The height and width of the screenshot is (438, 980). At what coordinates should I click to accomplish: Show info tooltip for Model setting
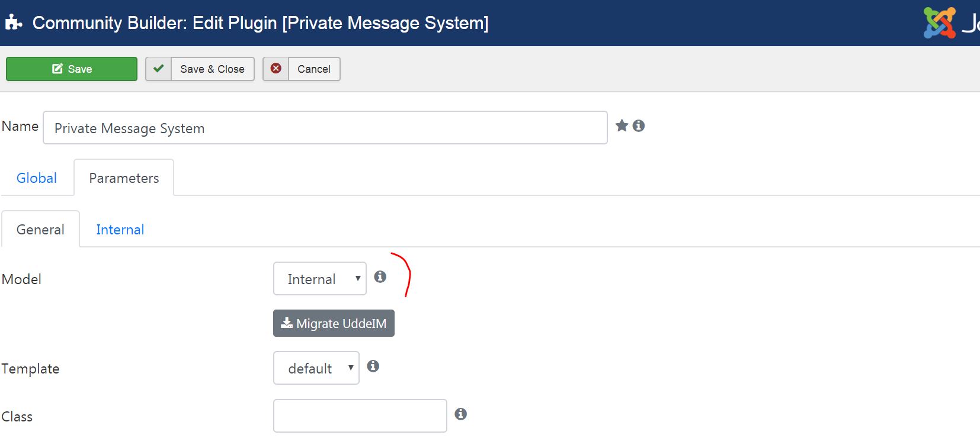coord(380,276)
